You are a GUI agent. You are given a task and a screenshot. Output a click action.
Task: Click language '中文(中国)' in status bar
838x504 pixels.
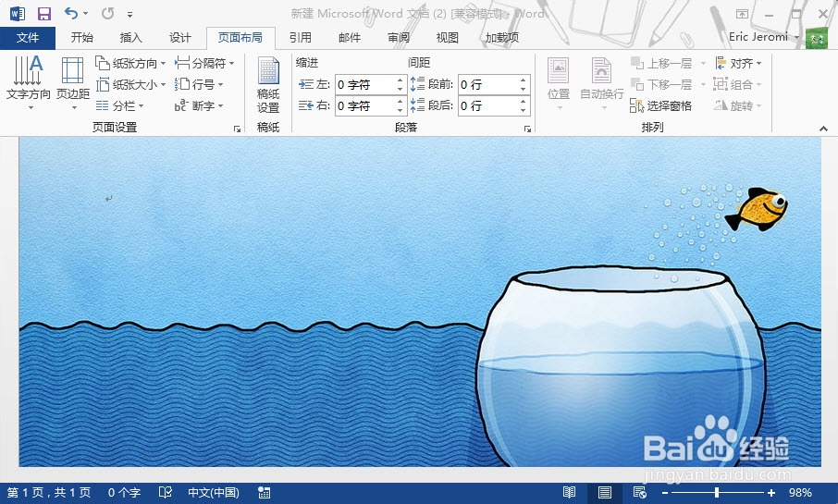214,492
